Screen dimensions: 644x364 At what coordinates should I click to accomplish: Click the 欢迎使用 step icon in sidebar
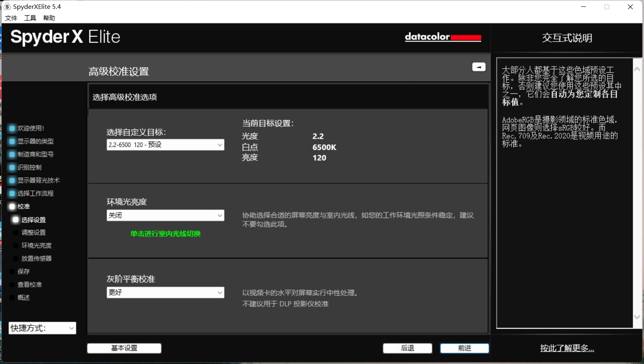12,128
